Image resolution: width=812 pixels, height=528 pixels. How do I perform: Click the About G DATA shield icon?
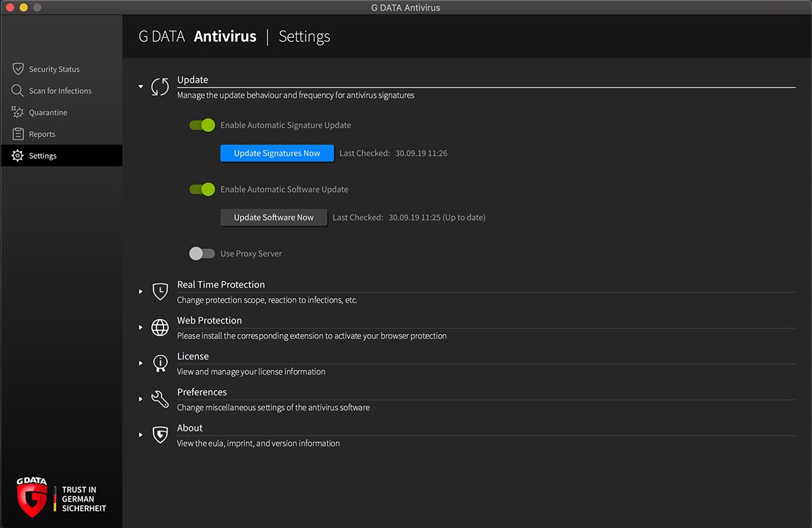[160, 435]
